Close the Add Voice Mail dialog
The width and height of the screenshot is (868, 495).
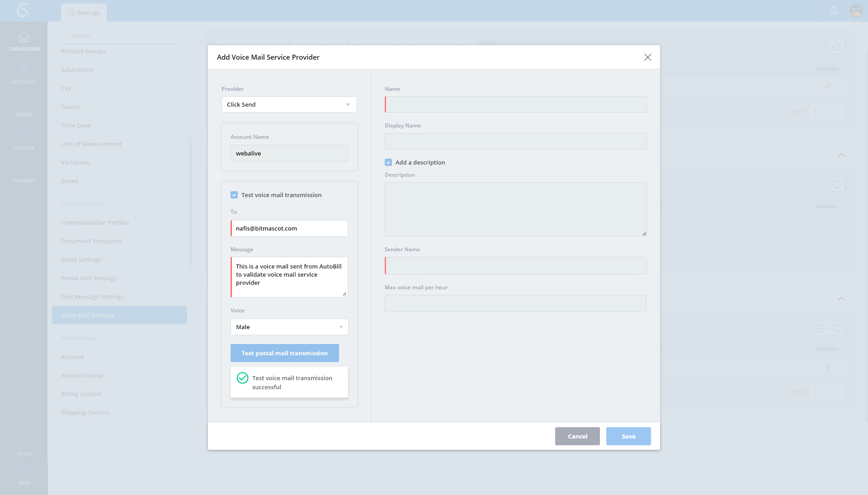pyautogui.click(x=647, y=57)
